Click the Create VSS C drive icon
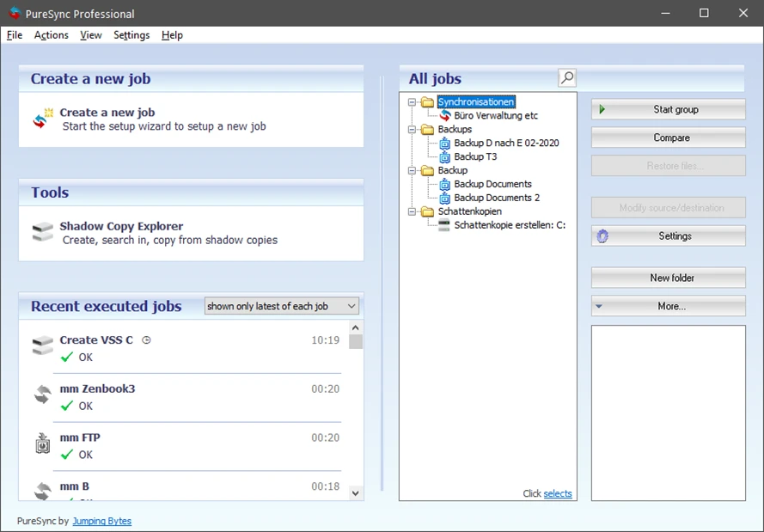 click(43, 345)
